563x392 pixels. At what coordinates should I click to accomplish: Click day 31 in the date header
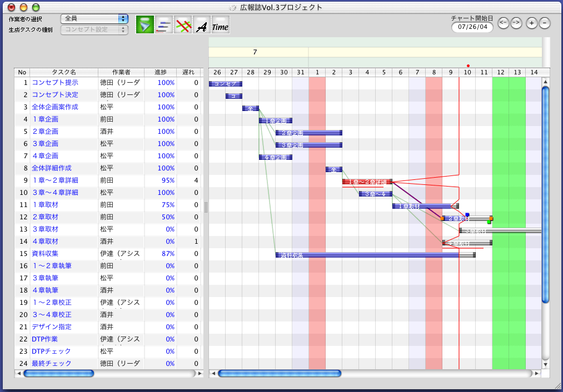[x=301, y=72]
